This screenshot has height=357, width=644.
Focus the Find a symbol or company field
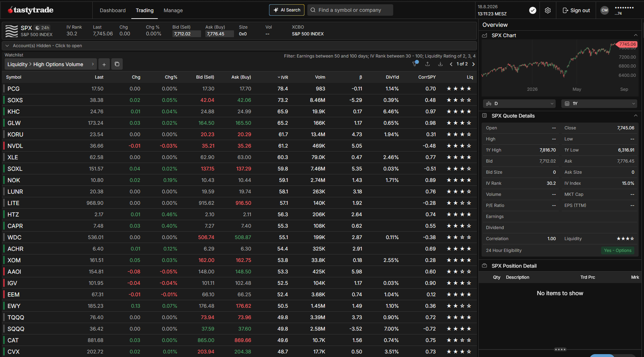point(350,10)
